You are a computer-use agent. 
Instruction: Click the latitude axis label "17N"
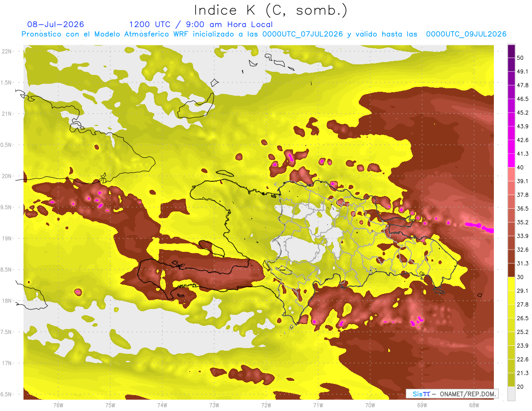point(8,363)
